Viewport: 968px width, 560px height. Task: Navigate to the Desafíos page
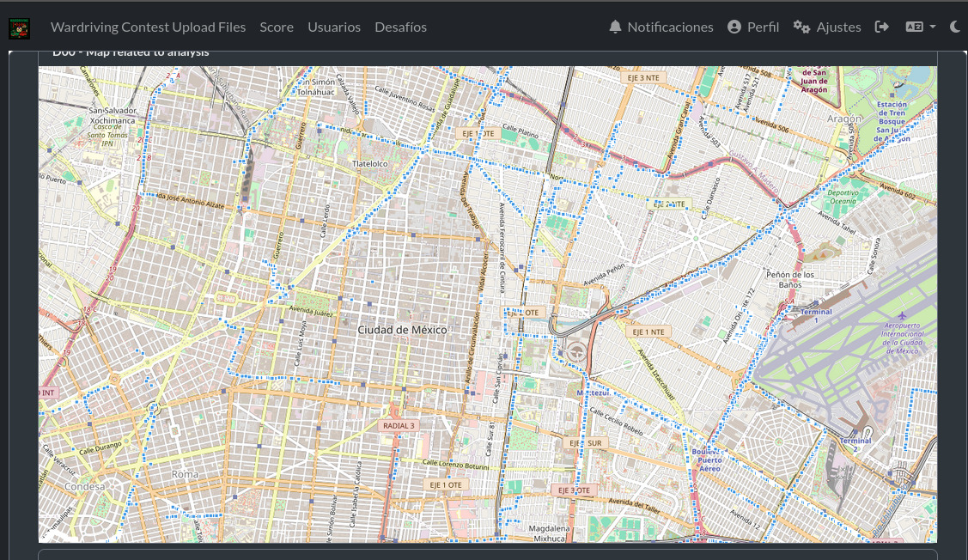pyautogui.click(x=400, y=27)
